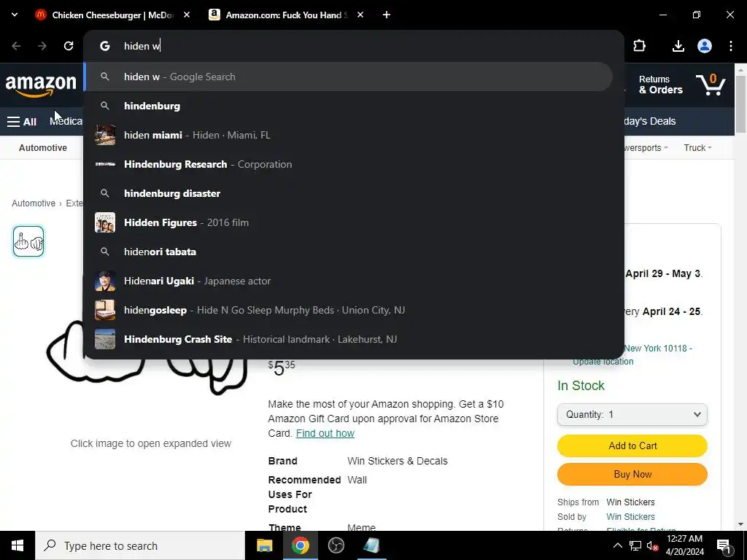The width and height of the screenshot is (747, 560).
Task: Click the network tray icon
Action: point(635,545)
